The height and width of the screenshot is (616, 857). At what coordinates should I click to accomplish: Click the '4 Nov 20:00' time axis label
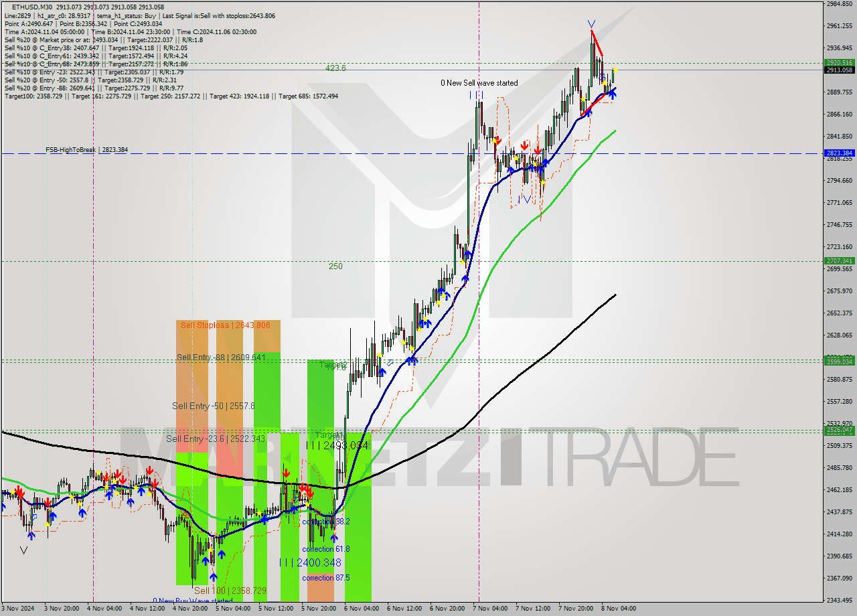[189, 609]
